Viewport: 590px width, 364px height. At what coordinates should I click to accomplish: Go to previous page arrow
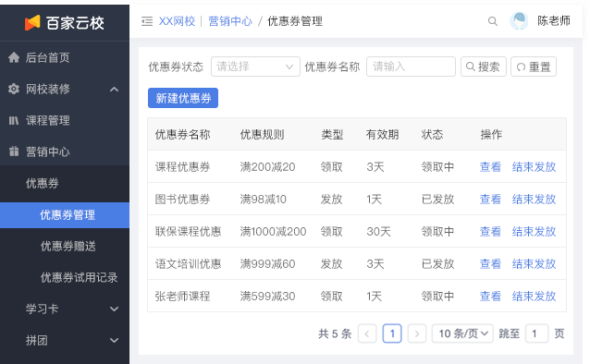coord(367,334)
